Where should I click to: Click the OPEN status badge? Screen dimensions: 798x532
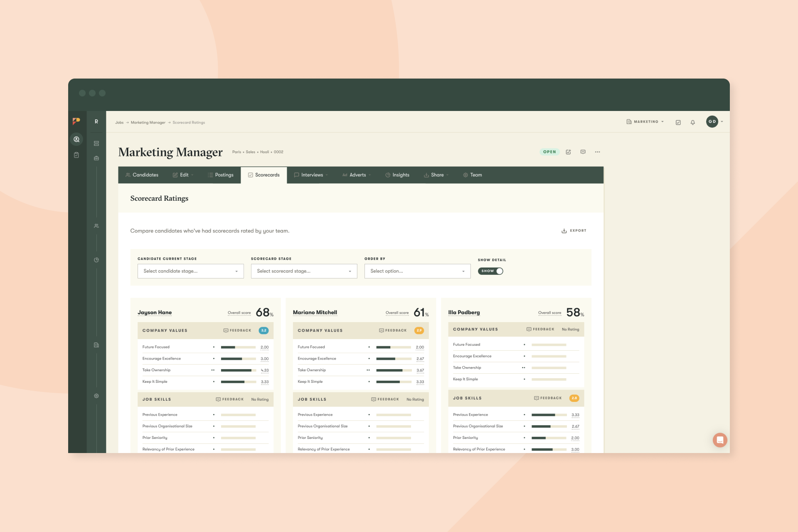click(549, 152)
